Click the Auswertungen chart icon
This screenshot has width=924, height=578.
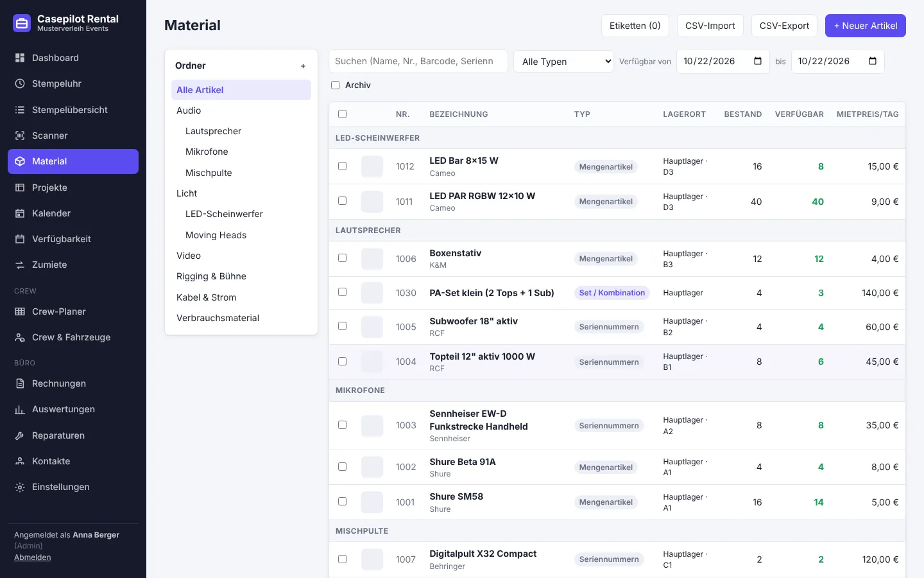point(20,409)
